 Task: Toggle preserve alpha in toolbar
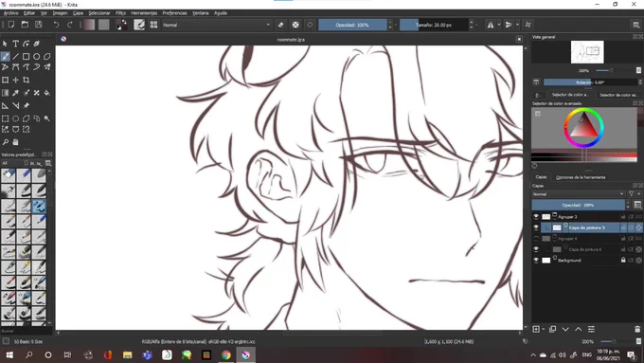(x=295, y=25)
